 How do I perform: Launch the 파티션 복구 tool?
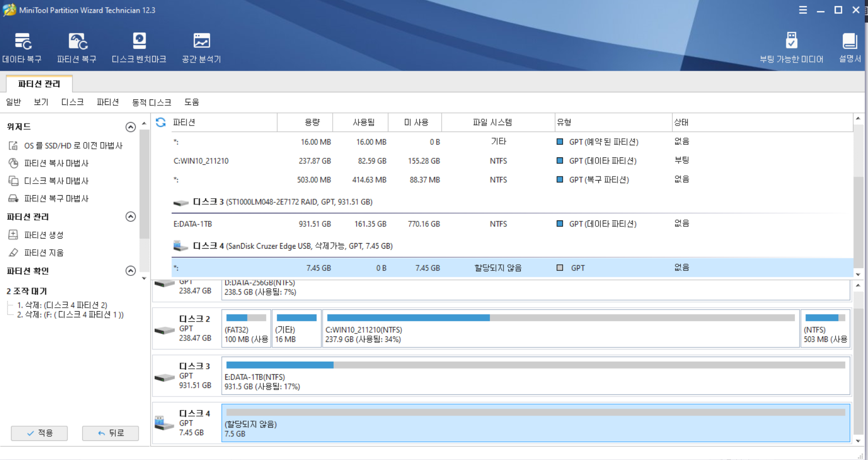point(77,48)
